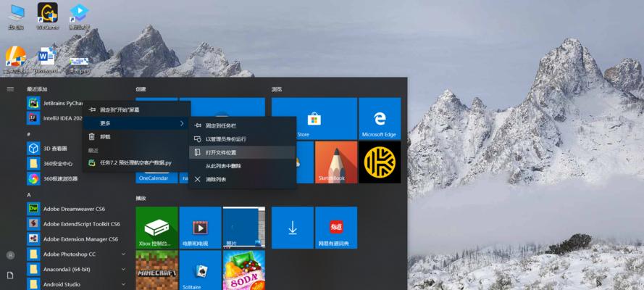This screenshot has height=290, width=644.
Task: Open recent file 任务7.2 预处理航空客户数据.py
Action: pyautogui.click(x=136, y=162)
